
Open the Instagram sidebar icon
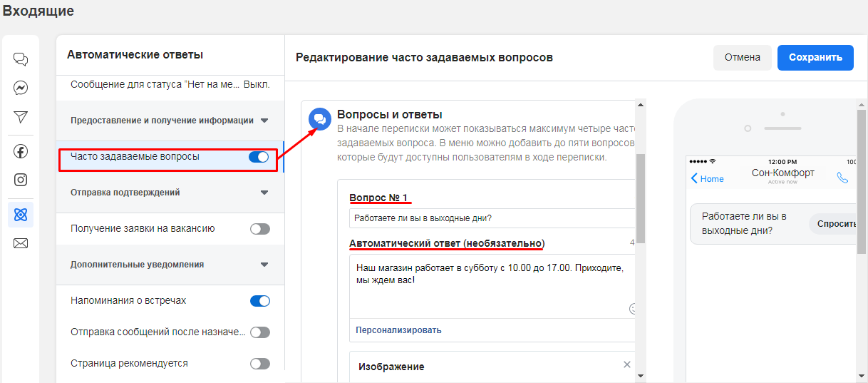click(x=21, y=180)
